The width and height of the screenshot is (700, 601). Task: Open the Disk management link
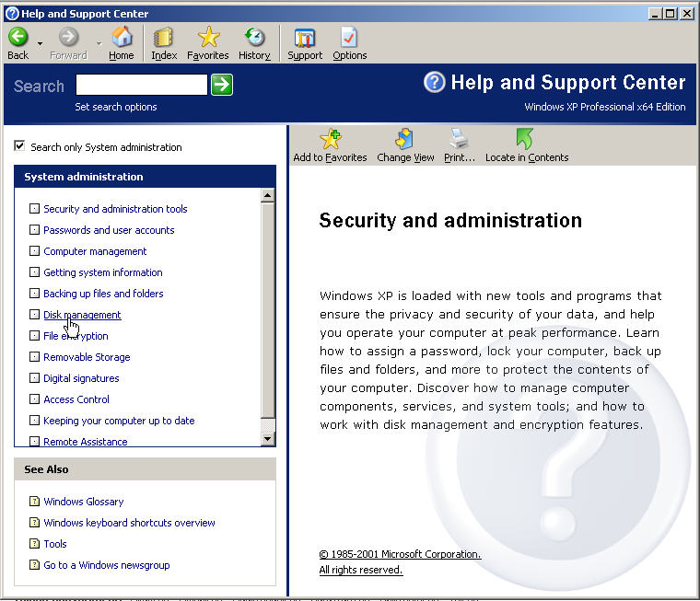pos(82,315)
